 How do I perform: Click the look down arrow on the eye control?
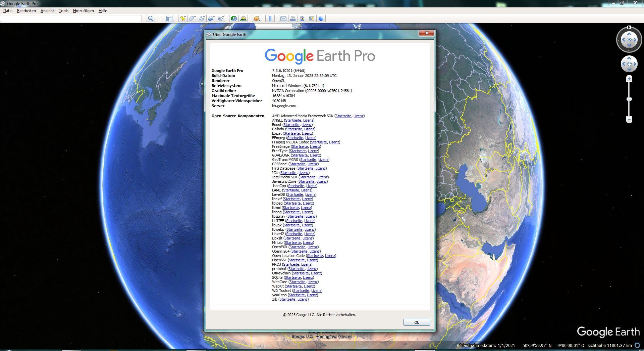(x=629, y=45)
